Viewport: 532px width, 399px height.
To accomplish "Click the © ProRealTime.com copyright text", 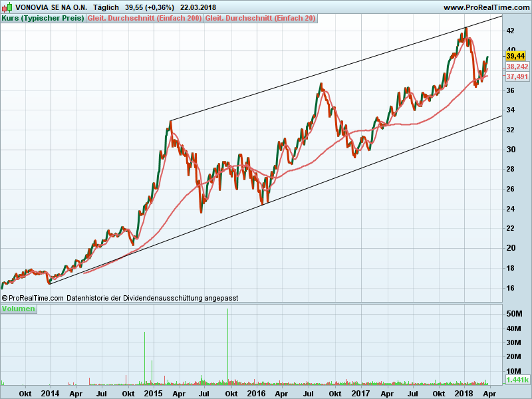I will [x=33, y=299].
